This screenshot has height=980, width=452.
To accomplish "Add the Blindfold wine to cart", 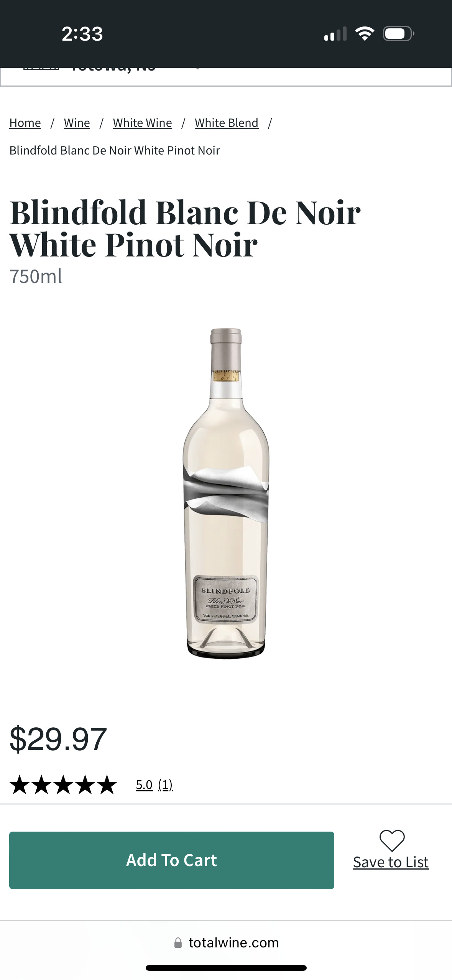I will (172, 860).
